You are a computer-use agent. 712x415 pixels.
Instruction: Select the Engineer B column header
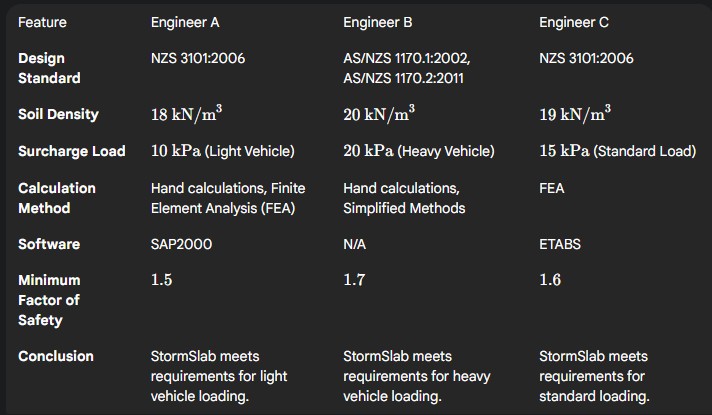pos(377,22)
